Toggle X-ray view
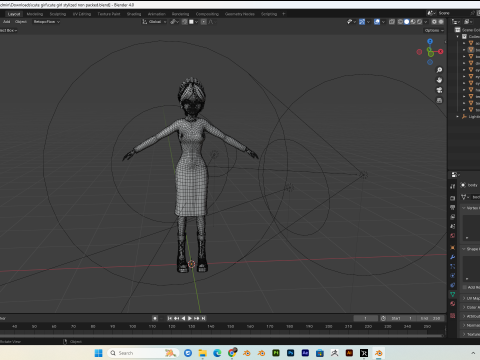480x360 pixels. tap(392, 22)
